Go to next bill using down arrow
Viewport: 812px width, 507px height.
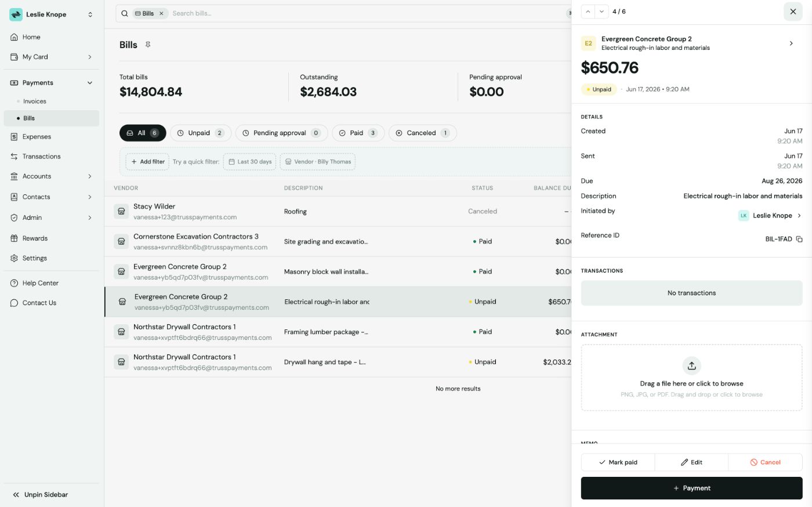pyautogui.click(x=601, y=12)
